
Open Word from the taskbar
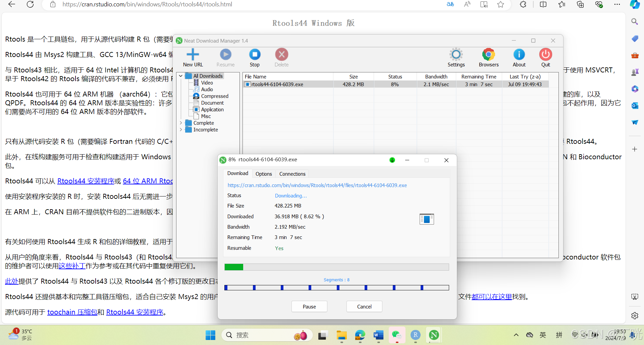tap(378, 335)
